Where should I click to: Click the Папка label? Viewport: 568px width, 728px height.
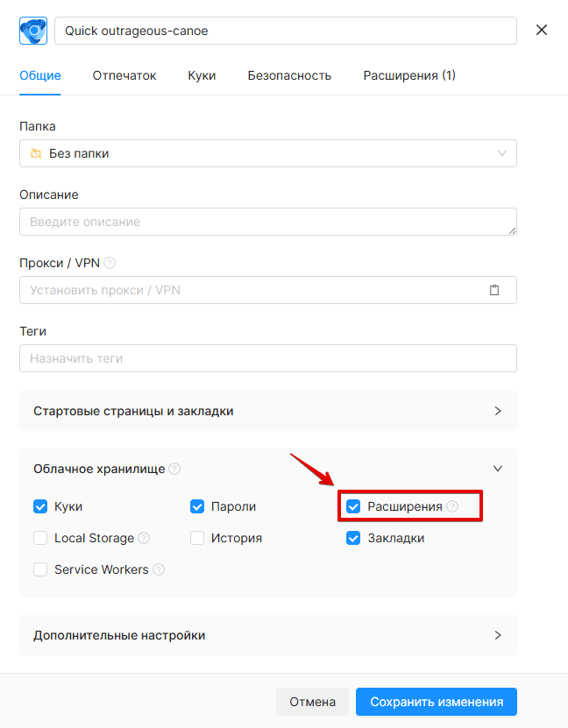pyautogui.click(x=38, y=126)
